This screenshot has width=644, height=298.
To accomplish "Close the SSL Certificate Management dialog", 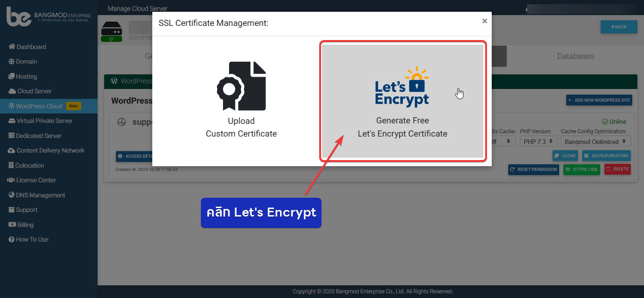I will (x=484, y=21).
